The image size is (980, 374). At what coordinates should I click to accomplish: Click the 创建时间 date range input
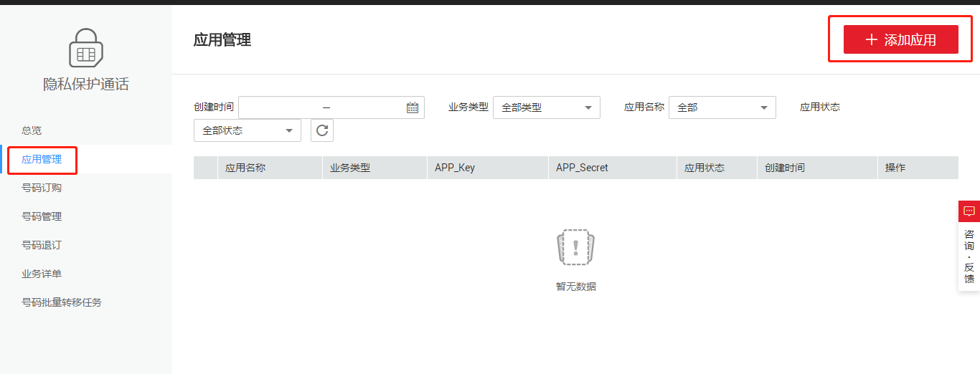331,107
